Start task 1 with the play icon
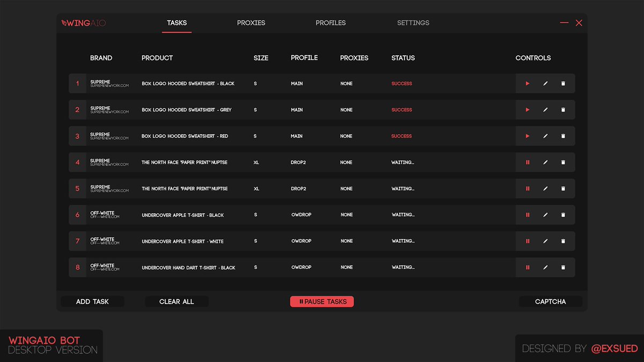Screen dimensions: 644x362 [x=528, y=84]
